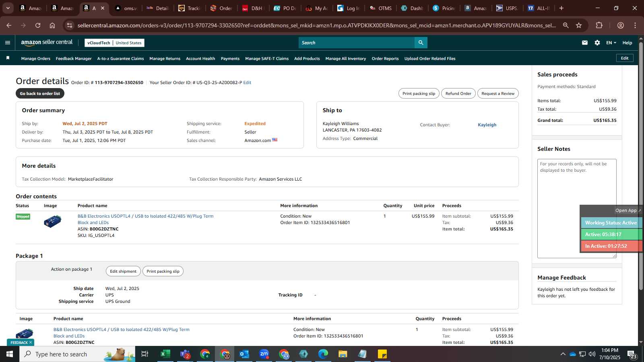Open the browser extensions puzzle icon
This screenshot has width=644, height=362.
599,25
